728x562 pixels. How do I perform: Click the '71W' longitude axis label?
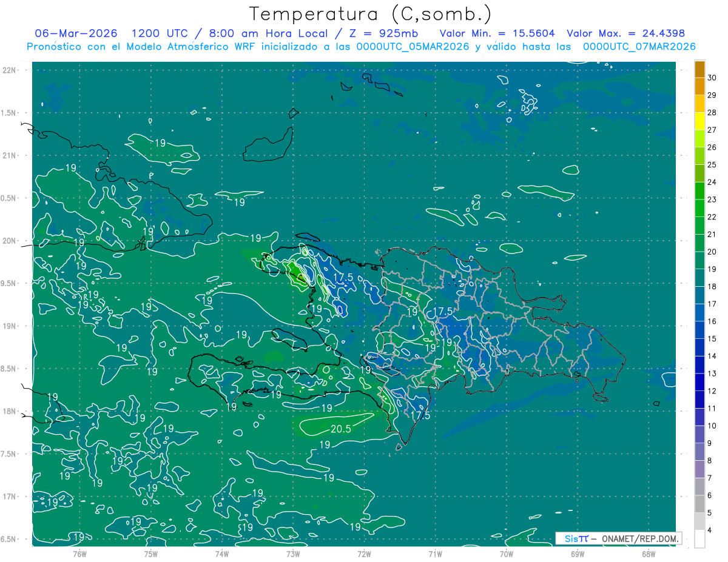tap(435, 554)
